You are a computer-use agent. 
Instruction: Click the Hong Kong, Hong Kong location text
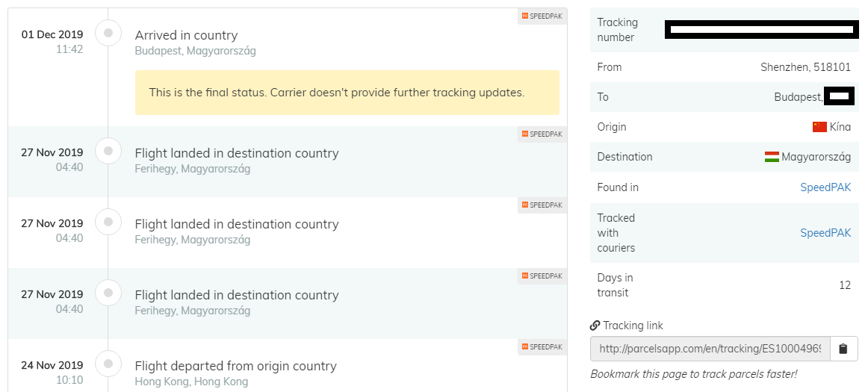191,382
